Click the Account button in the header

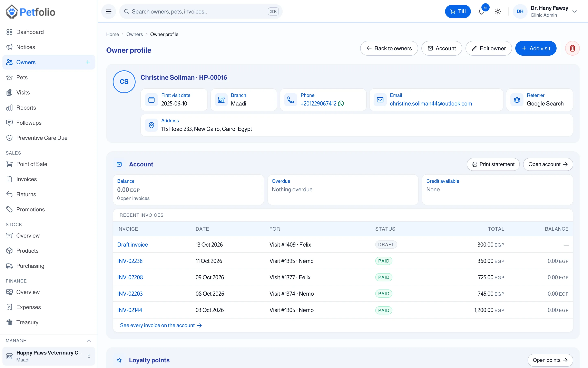[x=441, y=48]
